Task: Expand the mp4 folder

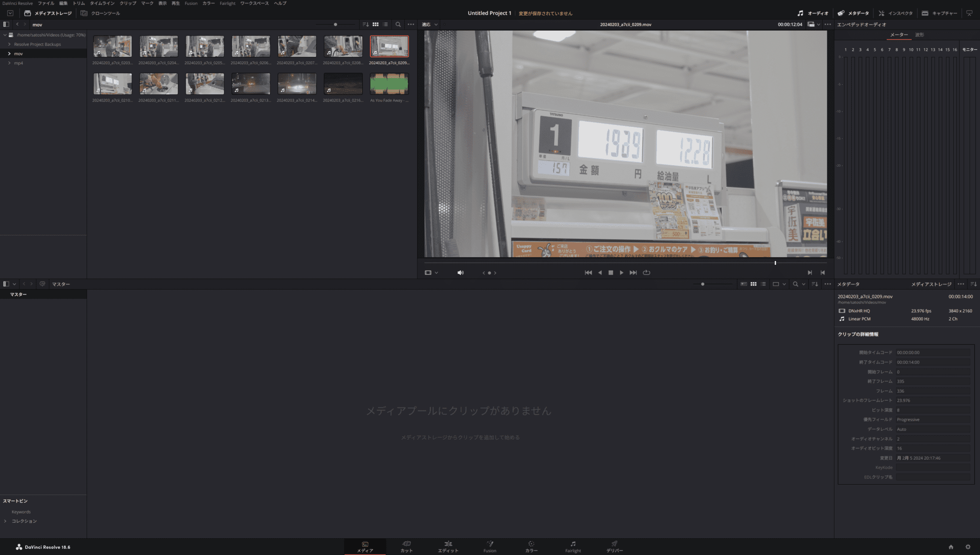Action: 10,63
